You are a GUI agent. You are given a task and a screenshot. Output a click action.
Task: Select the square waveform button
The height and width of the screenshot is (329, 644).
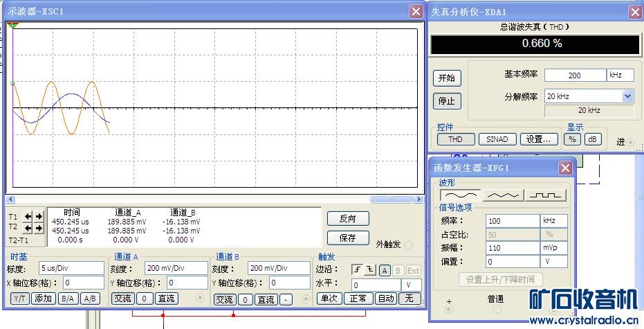point(545,195)
